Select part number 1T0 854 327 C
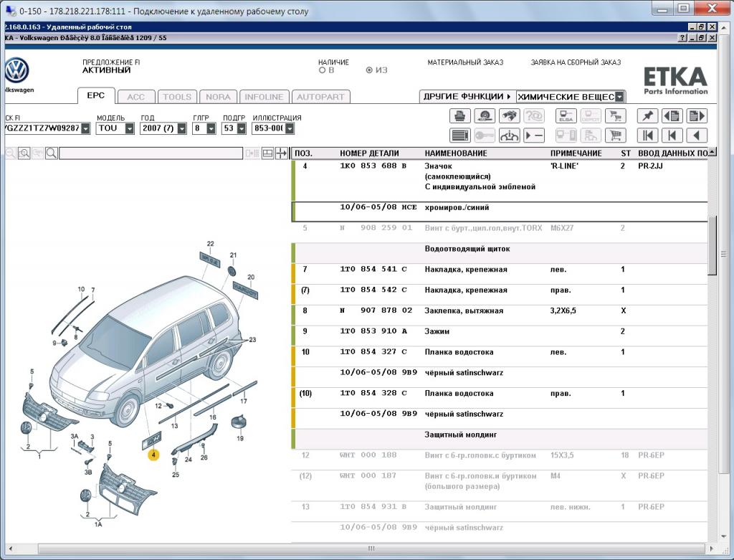The width and height of the screenshot is (734, 560). (373, 352)
